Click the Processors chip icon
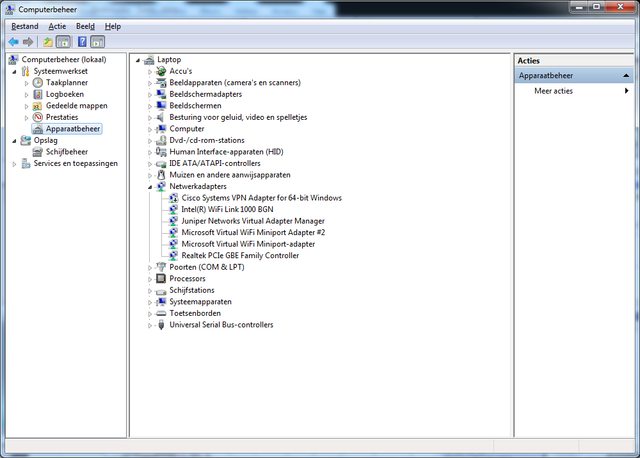The height and width of the screenshot is (458, 640). (161, 278)
